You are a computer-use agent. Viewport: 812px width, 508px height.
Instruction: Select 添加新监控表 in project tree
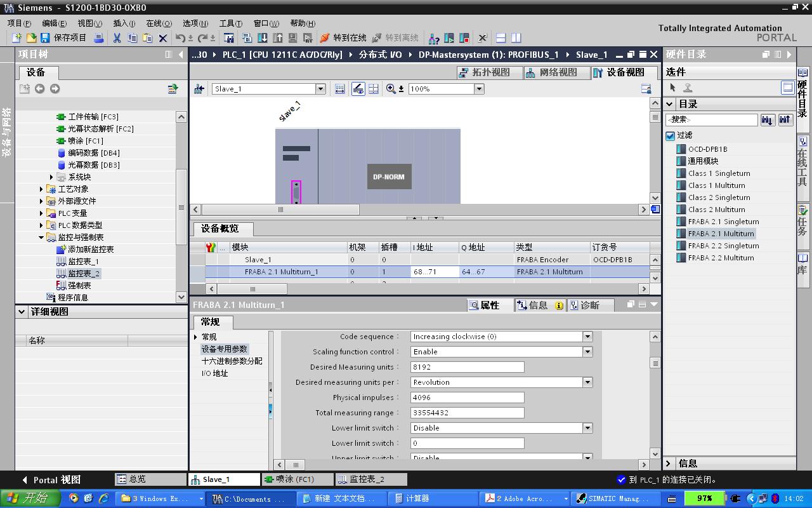[x=91, y=250]
